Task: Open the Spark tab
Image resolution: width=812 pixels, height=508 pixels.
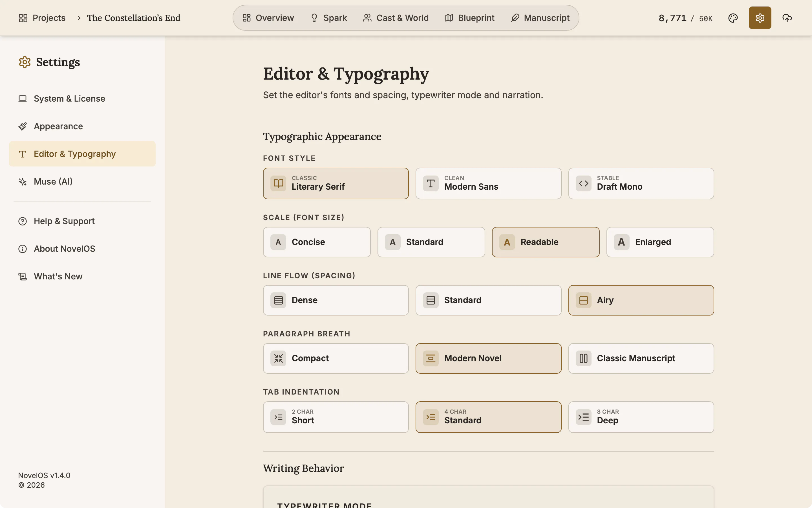Action: tap(328, 18)
